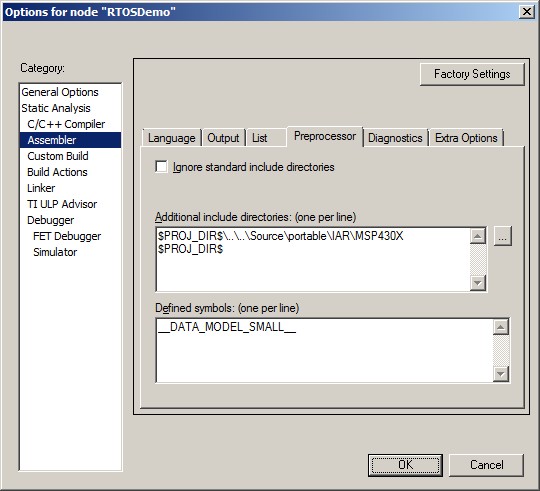Image resolution: width=540 pixels, height=491 pixels.
Task: Select C/C++ Compiler category
Action: point(66,124)
